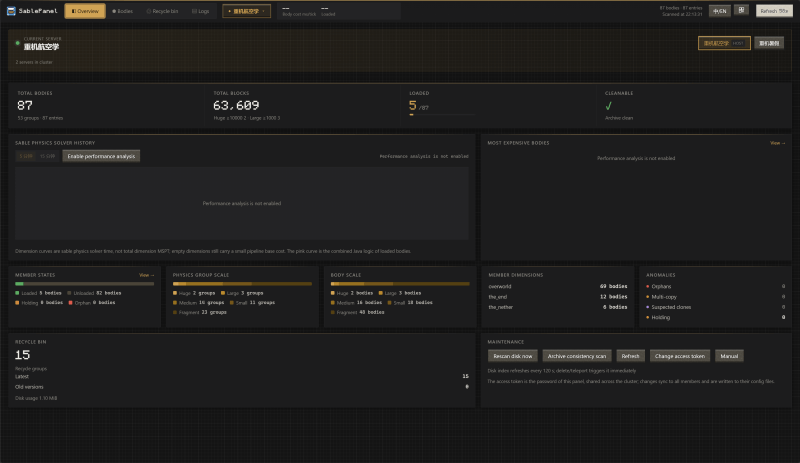The image size is (800, 463).
Task: Click the Orphans anomaly row
Action: 715,286
